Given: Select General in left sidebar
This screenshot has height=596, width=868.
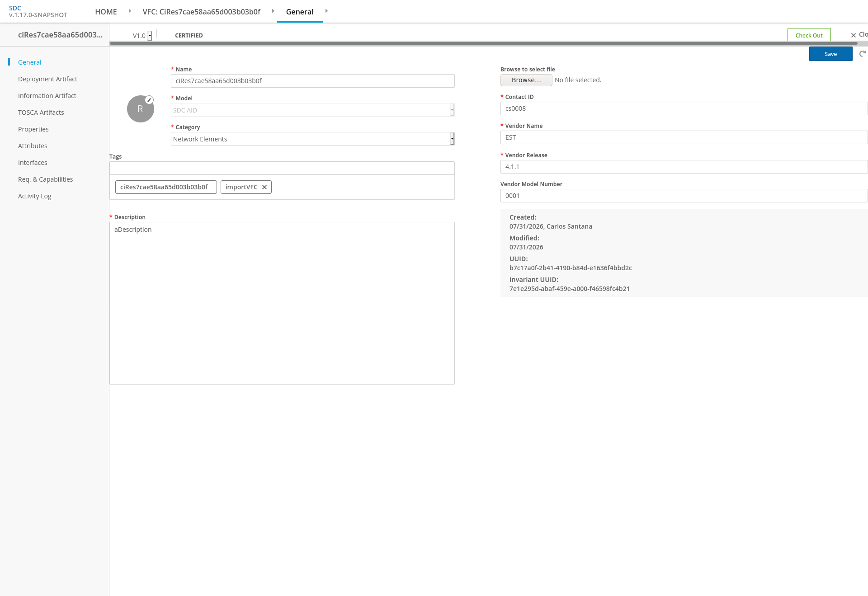Looking at the screenshot, I should 29,62.
